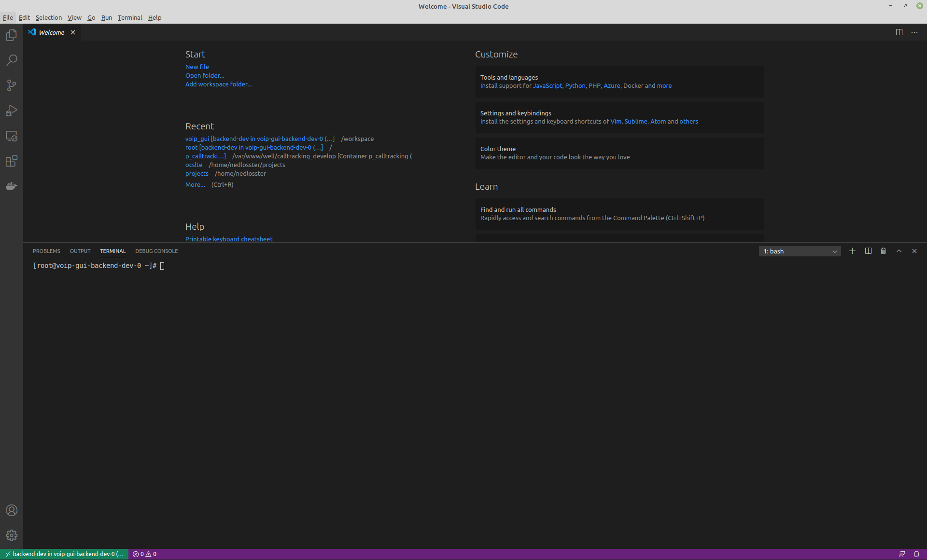This screenshot has width=927, height=560.
Task: Open the Extensions view icon
Action: (12, 161)
